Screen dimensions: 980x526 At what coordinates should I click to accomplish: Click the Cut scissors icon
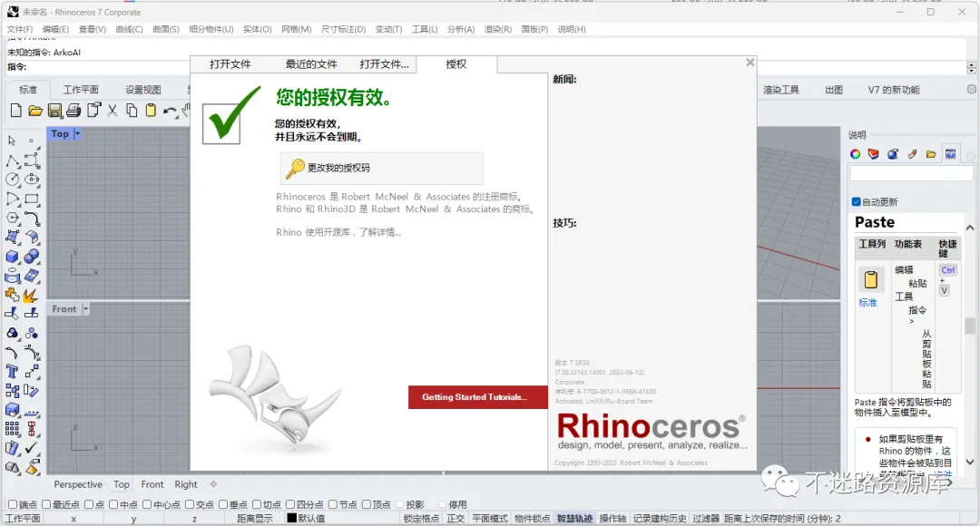[x=113, y=111]
